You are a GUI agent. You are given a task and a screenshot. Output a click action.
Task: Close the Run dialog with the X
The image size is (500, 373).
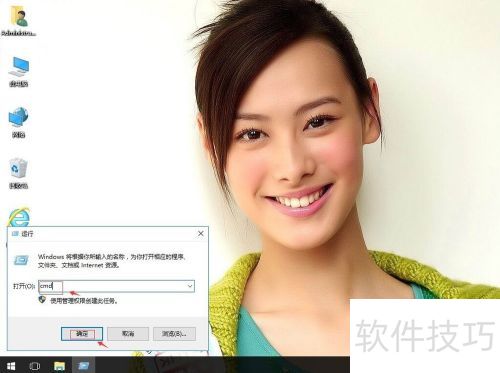[x=201, y=234]
